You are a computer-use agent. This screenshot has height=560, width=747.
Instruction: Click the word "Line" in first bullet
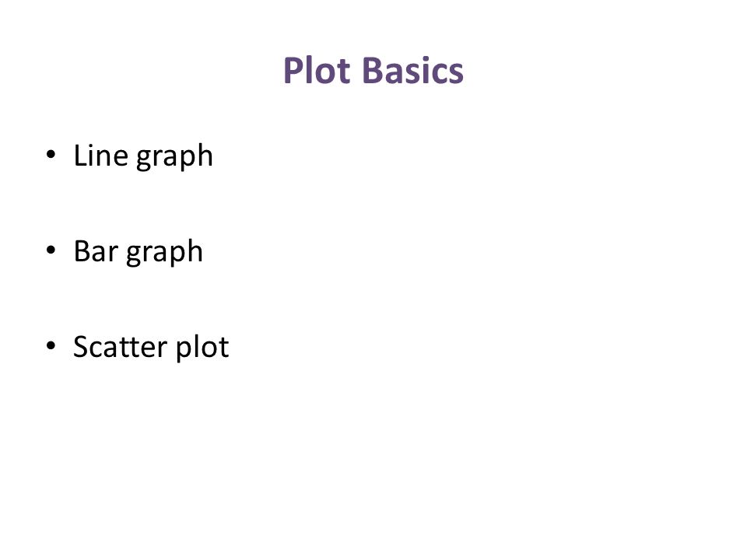tap(101, 155)
